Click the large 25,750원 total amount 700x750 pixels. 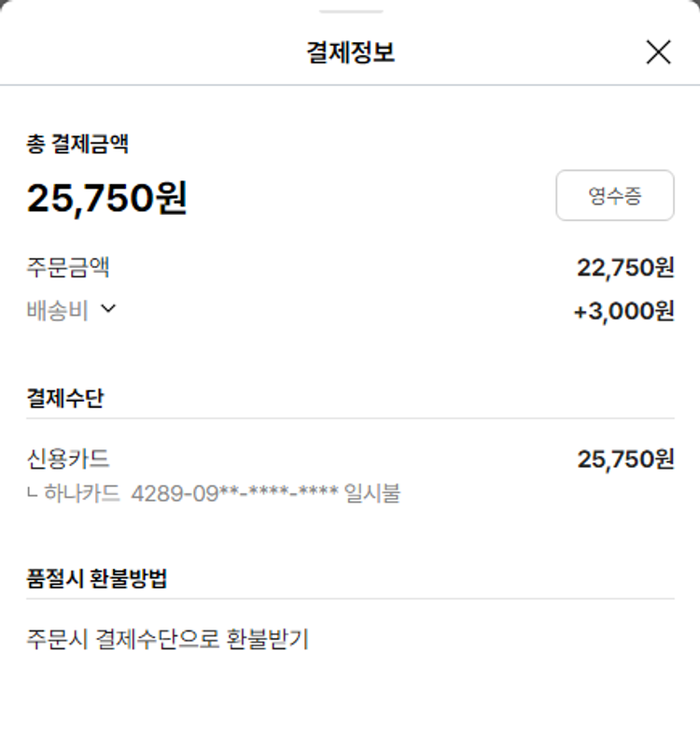[106, 198]
